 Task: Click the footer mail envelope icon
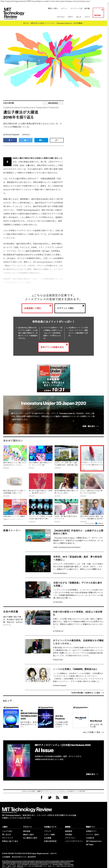point(65,797)
